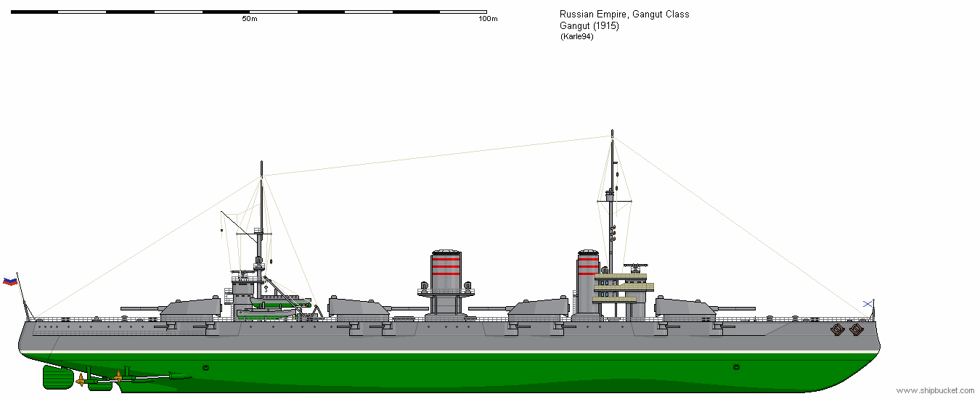Select the top of the tall foremast

click(x=613, y=136)
